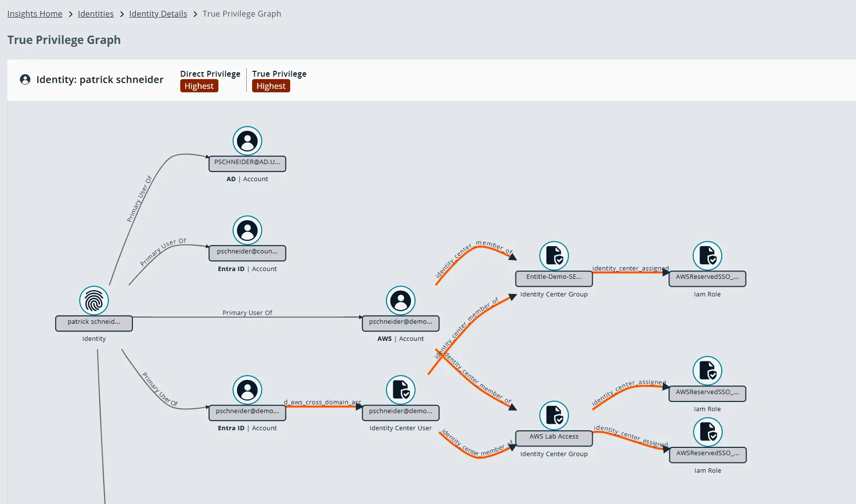
Task: Click the Direct Privilege Highest badge
Action: 199,86
